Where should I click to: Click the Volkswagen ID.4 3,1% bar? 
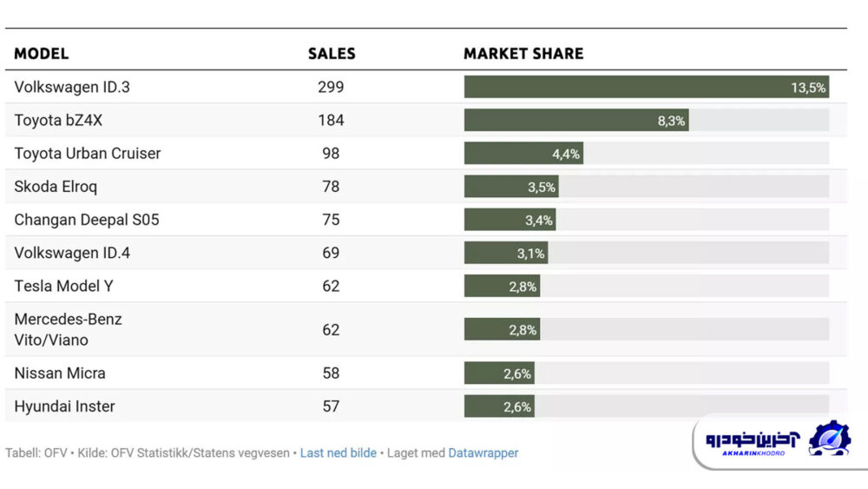tap(505, 253)
